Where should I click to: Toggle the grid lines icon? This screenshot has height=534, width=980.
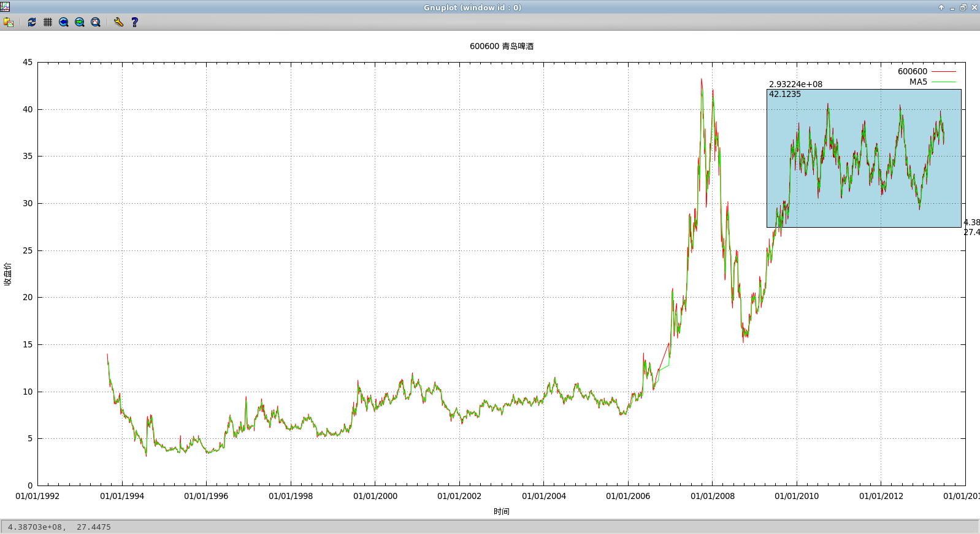(48, 22)
